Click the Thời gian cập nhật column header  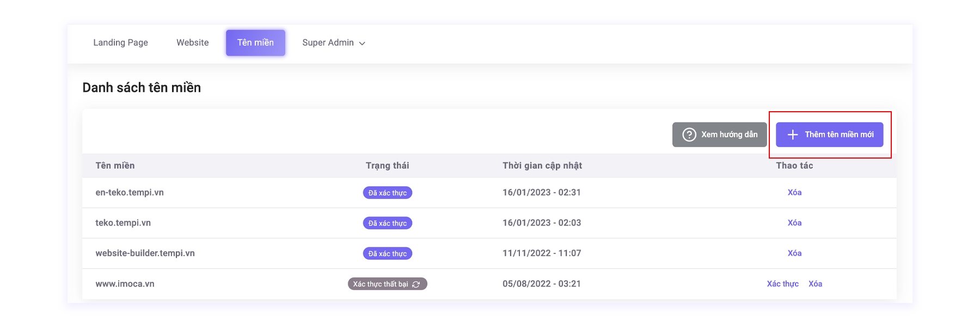[x=542, y=166]
